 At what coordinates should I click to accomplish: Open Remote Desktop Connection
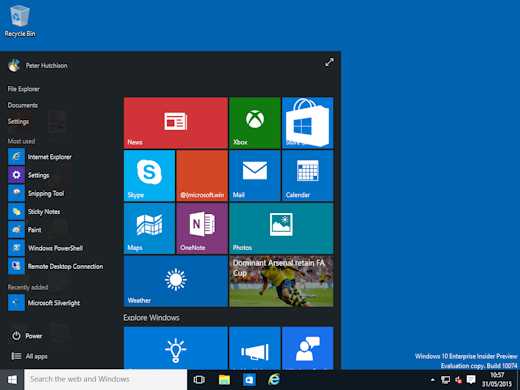click(x=56, y=266)
